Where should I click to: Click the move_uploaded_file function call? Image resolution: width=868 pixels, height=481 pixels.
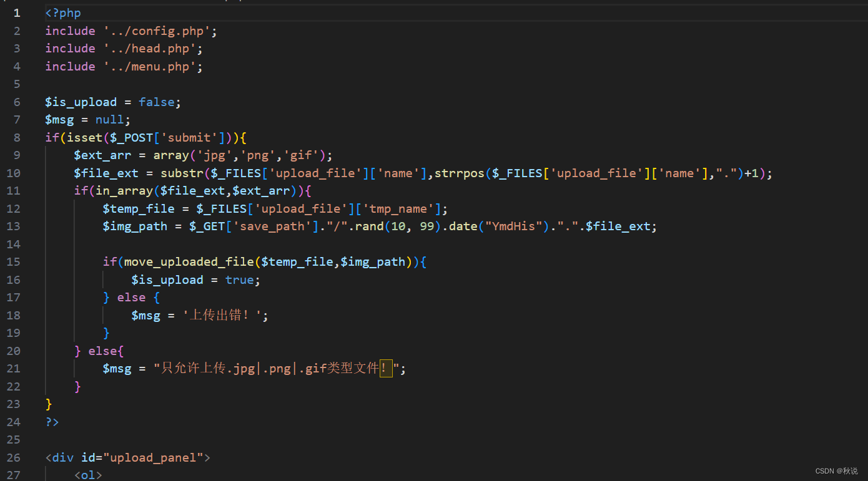[x=189, y=261]
